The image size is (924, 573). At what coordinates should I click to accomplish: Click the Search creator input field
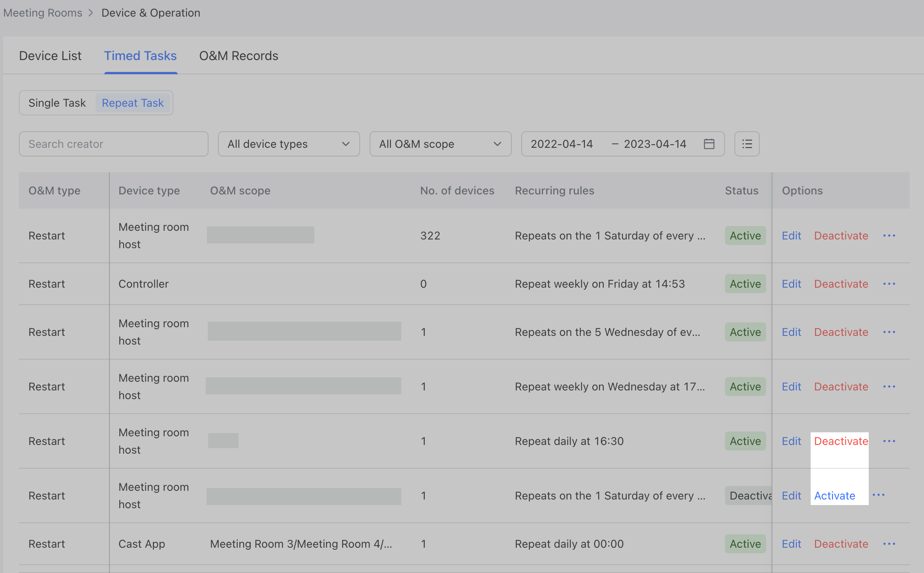pyautogui.click(x=113, y=144)
